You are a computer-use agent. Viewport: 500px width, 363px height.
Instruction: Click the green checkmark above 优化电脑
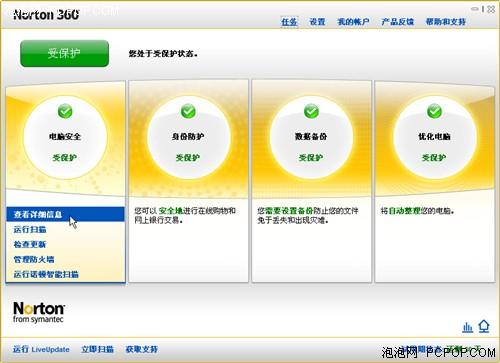point(434,111)
